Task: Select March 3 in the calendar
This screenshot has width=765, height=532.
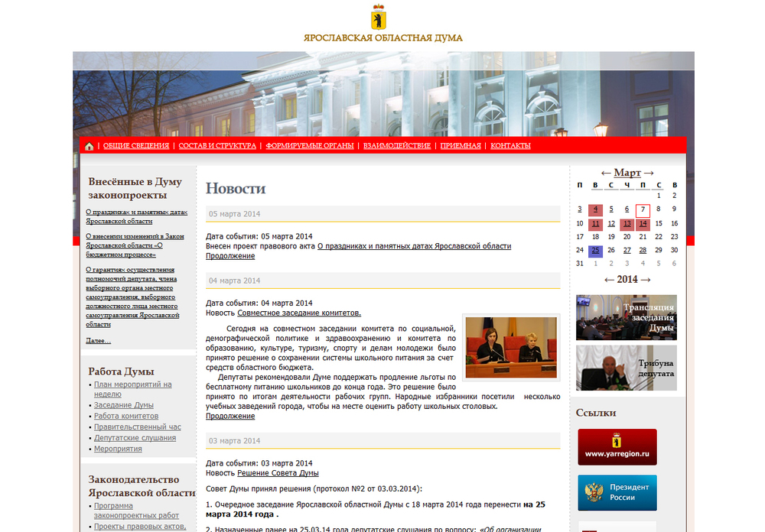Action: click(x=580, y=209)
